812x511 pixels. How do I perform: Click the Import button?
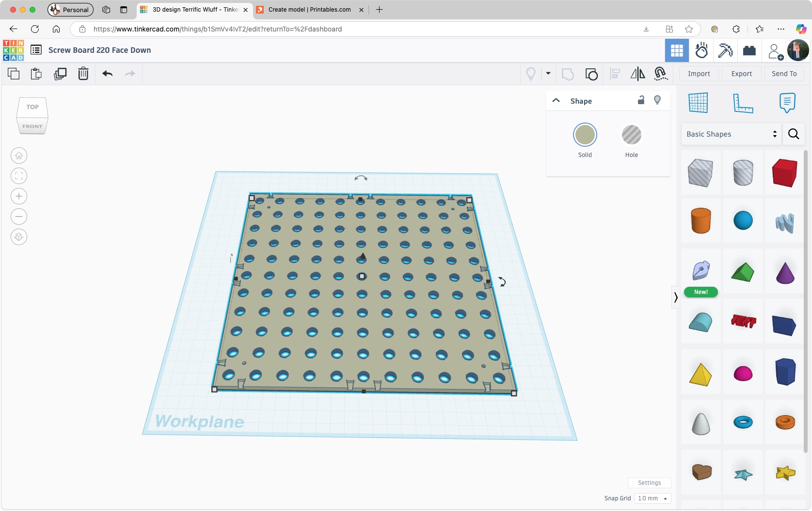point(699,74)
